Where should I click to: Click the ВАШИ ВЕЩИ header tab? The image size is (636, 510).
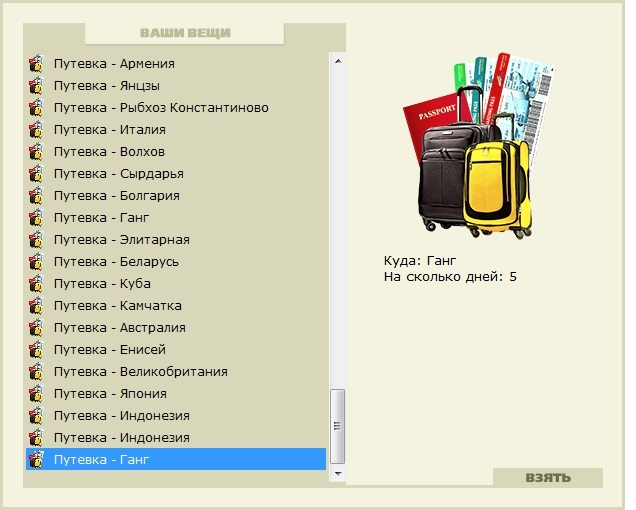(185, 33)
